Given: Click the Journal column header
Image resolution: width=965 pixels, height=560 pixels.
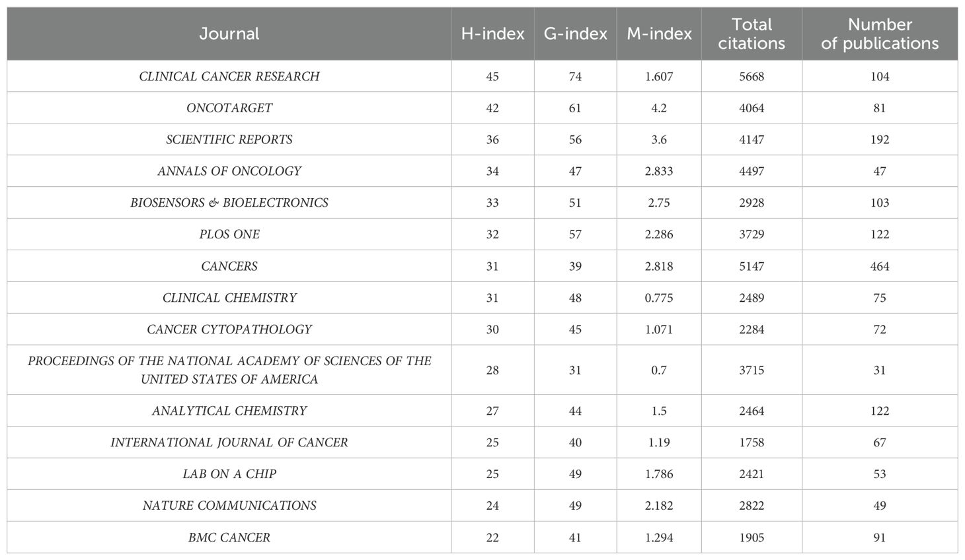Looking at the screenshot, I should (229, 34).
